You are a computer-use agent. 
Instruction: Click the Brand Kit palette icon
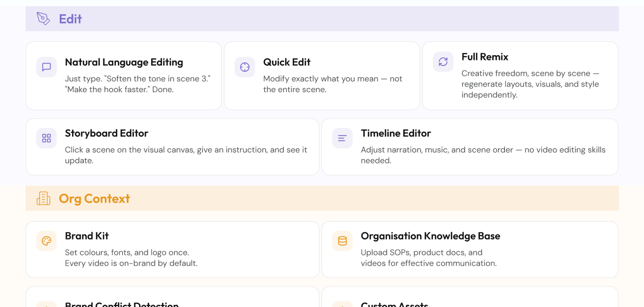[47, 241]
